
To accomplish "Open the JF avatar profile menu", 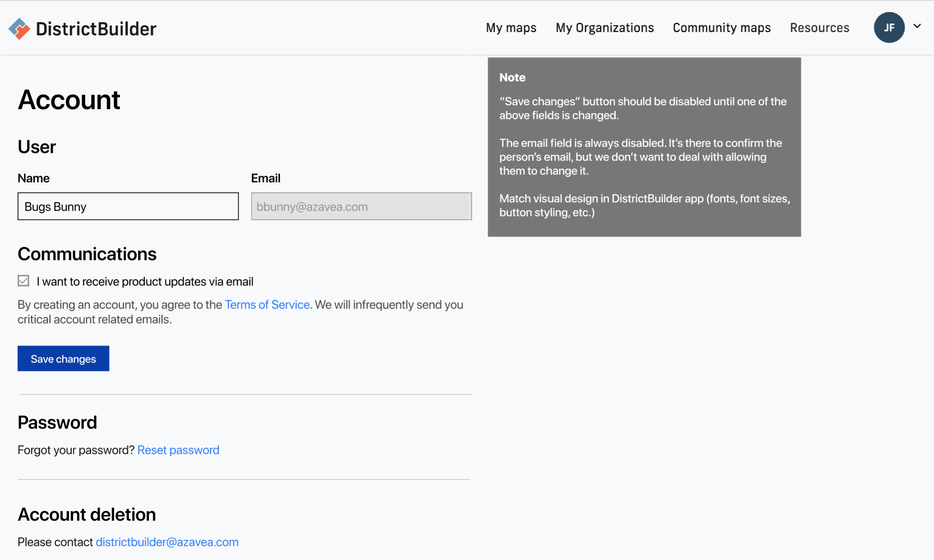I will point(890,27).
